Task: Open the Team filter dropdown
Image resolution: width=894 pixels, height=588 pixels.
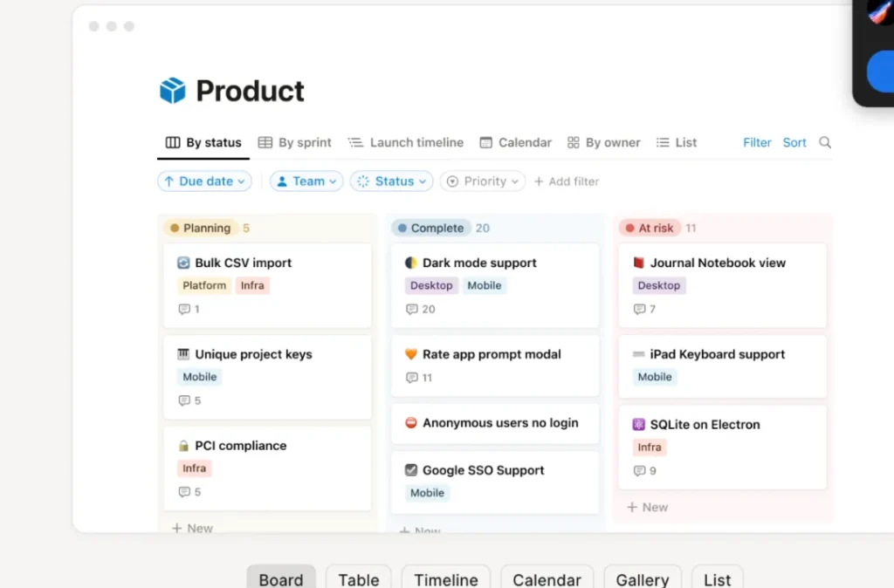Action: [306, 181]
